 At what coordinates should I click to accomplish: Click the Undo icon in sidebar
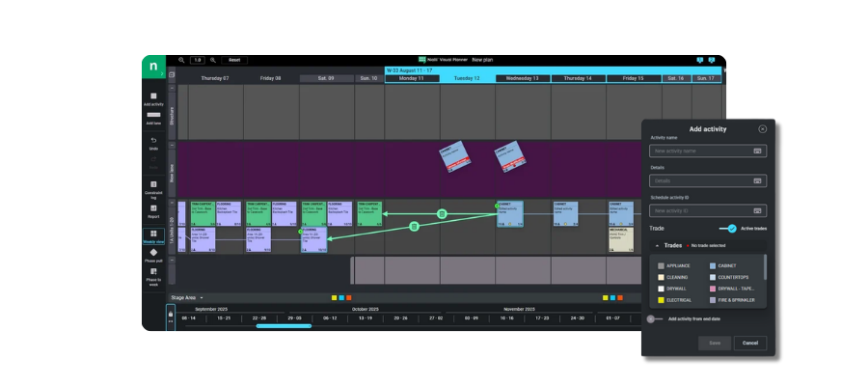pyautogui.click(x=153, y=141)
